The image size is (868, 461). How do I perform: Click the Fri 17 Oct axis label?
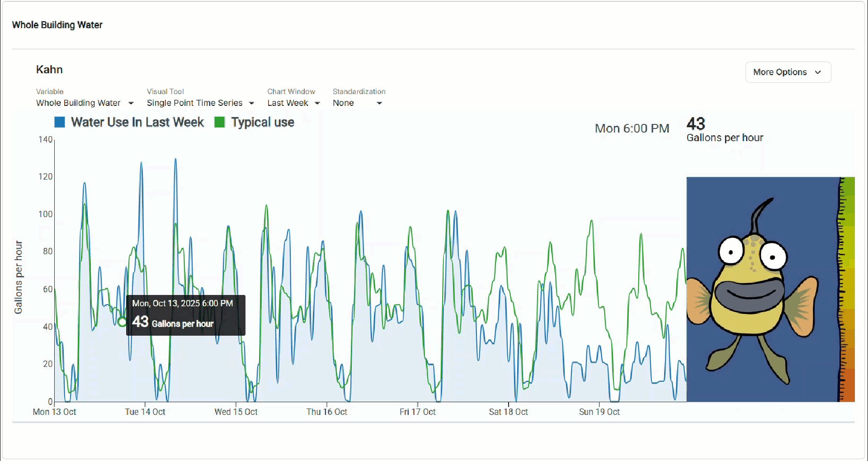tap(418, 412)
